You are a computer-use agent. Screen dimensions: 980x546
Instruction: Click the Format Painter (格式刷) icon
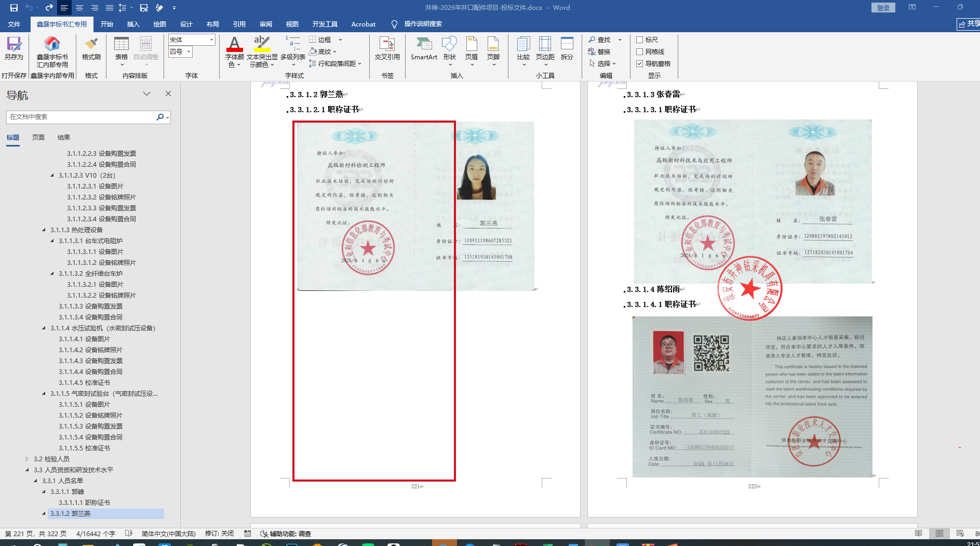[91, 48]
